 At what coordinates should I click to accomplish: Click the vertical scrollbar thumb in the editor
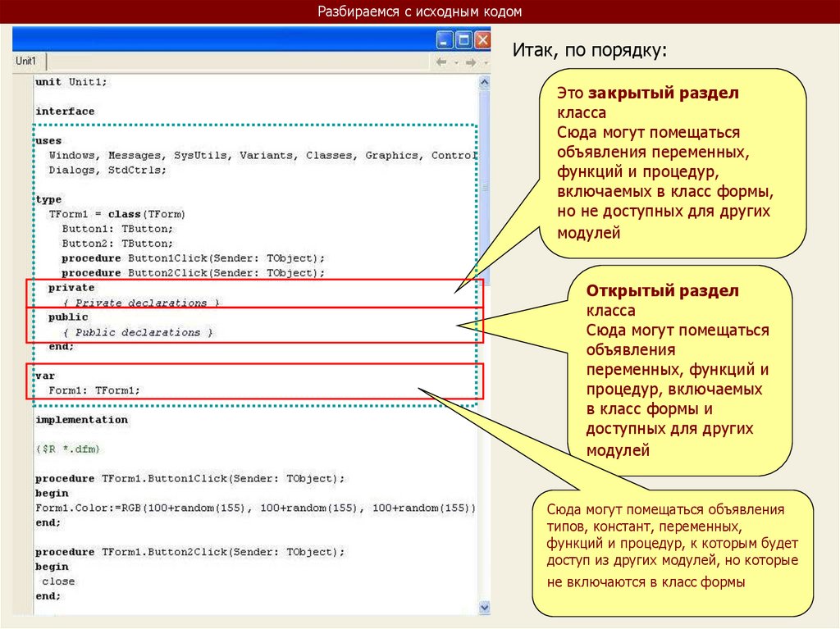click(x=484, y=186)
